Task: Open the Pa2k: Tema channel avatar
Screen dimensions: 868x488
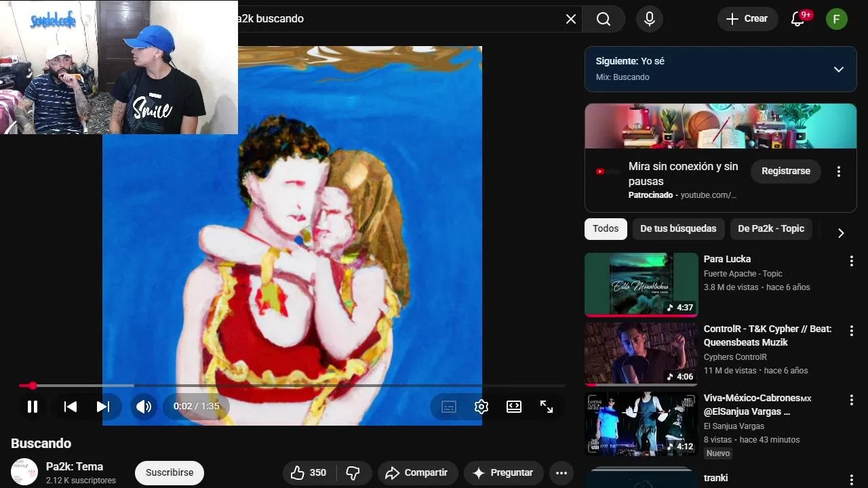Action: click(24, 472)
